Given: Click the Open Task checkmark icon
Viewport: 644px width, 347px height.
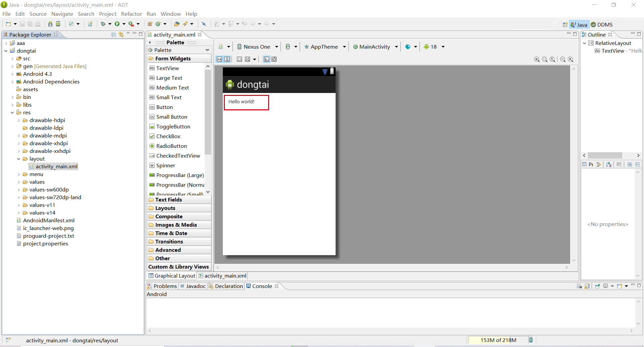Looking at the screenshot, I should pos(71,24).
